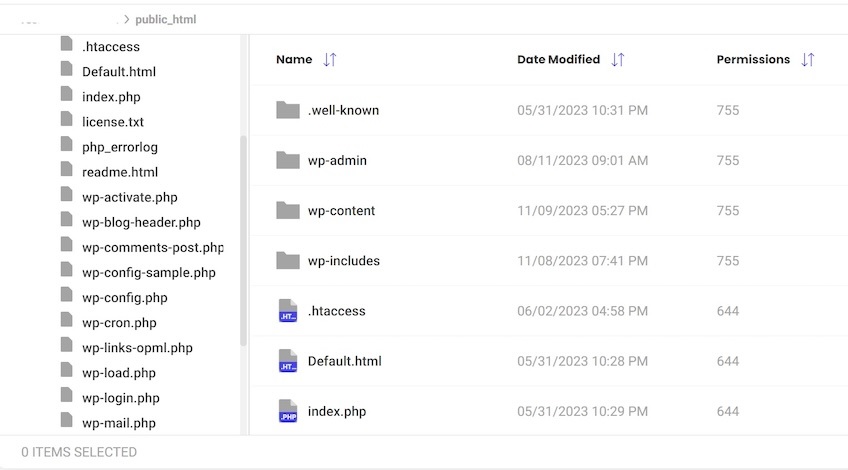Click the Permissions column header
This screenshot has width=848, height=470.
pyautogui.click(x=753, y=59)
